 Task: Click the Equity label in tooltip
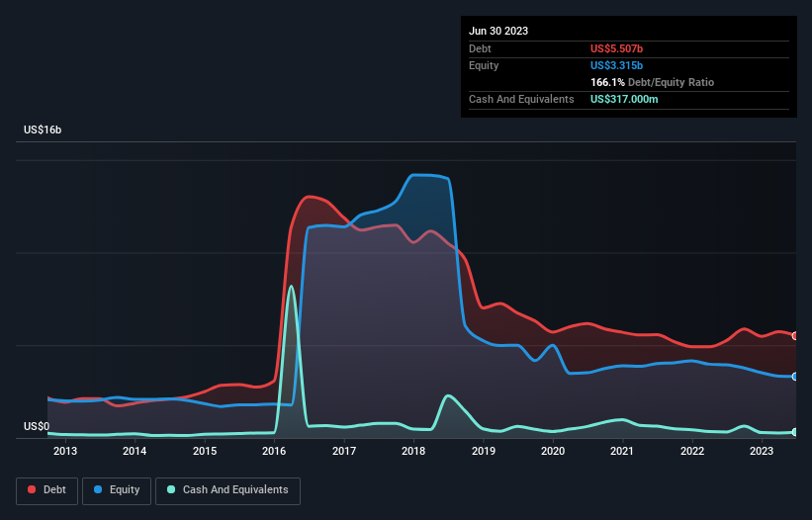click(x=484, y=65)
